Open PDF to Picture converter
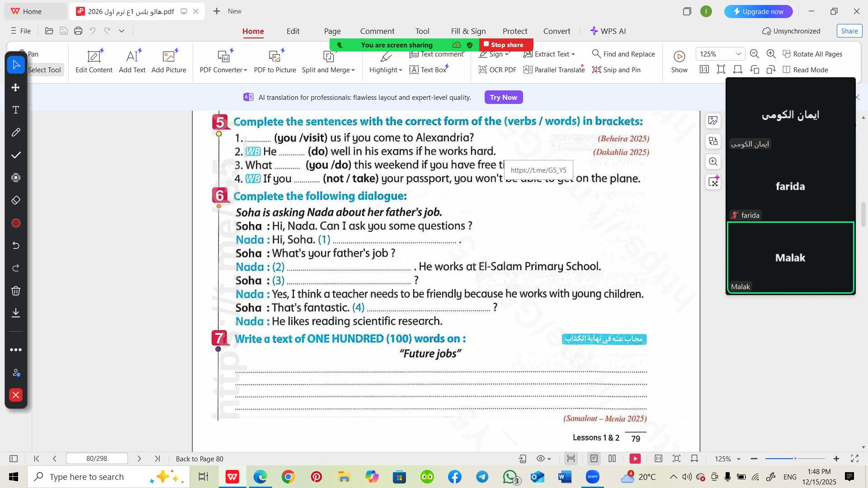The height and width of the screenshot is (488, 868). click(x=275, y=61)
